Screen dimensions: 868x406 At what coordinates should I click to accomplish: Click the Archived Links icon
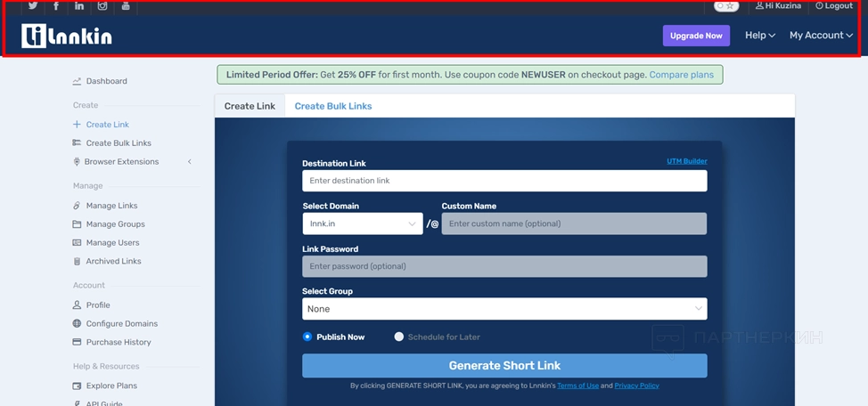77,261
